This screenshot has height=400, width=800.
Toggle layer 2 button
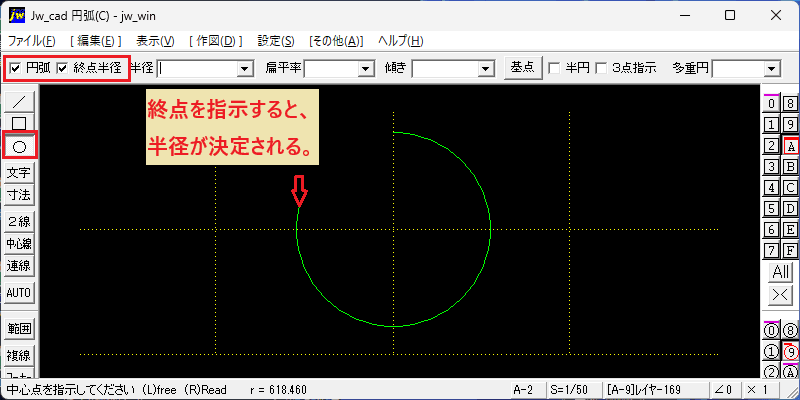tap(771, 146)
